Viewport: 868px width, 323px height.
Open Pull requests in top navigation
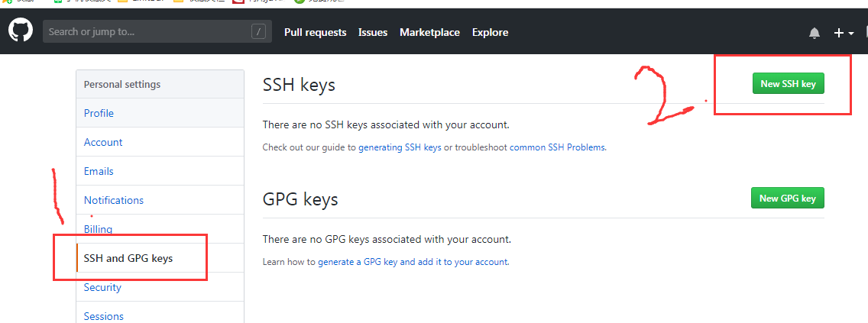pos(315,32)
